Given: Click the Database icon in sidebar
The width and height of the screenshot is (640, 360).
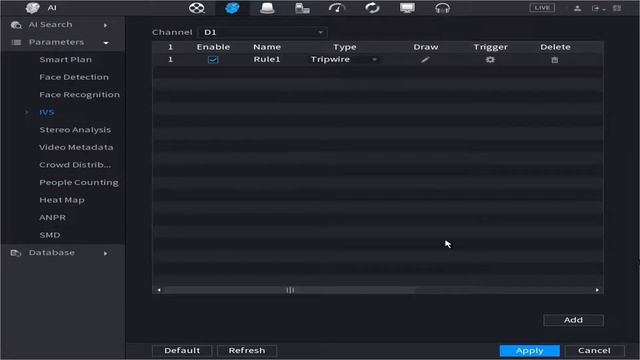Looking at the screenshot, I should point(16,253).
